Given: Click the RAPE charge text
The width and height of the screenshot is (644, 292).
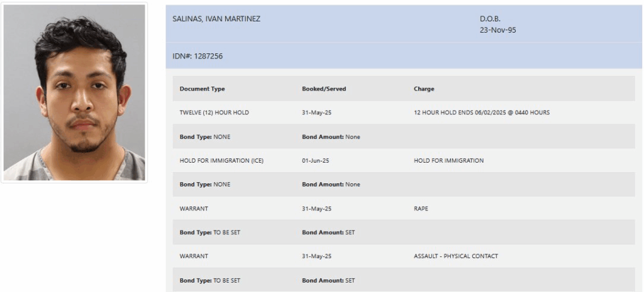Looking at the screenshot, I should (421, 208).
